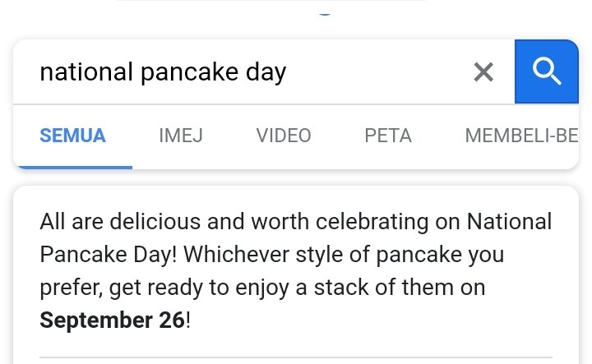
Task: Click the blue underline beneath SEMUA
Action: [x=75, y=168]
